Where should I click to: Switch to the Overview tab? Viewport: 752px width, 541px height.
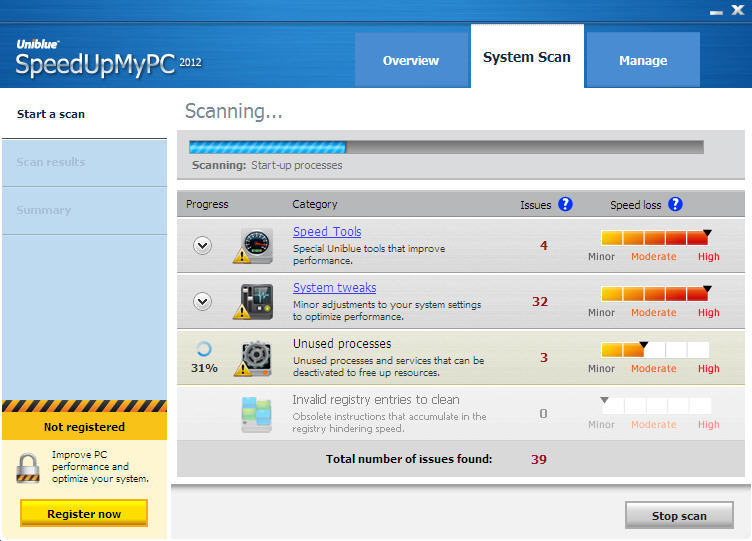[x=411, y=60]
